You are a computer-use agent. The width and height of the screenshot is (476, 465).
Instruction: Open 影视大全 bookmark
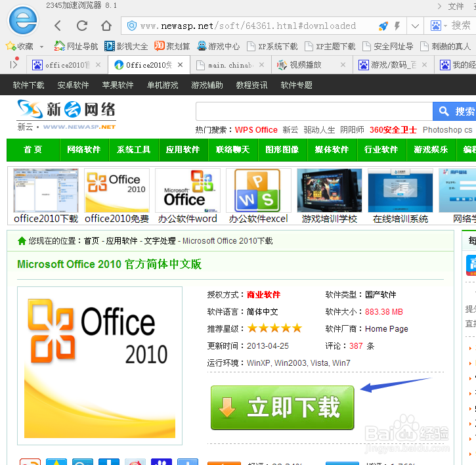tap(126, 46)
